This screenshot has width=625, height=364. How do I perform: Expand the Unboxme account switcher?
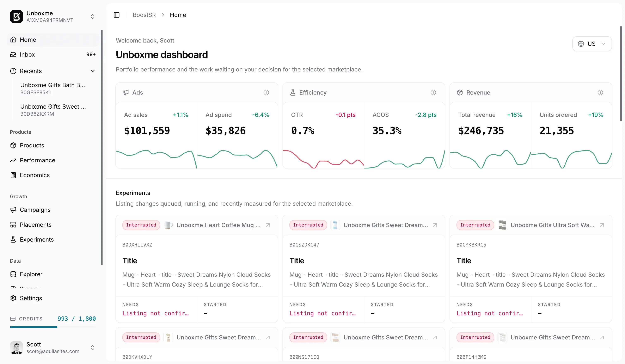(92, 17)
